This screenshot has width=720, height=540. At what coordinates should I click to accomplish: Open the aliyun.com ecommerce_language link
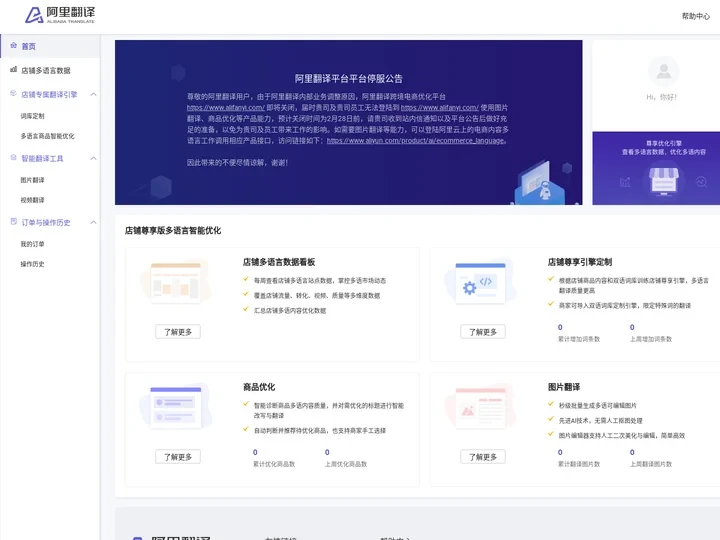(x=416, y=141)
